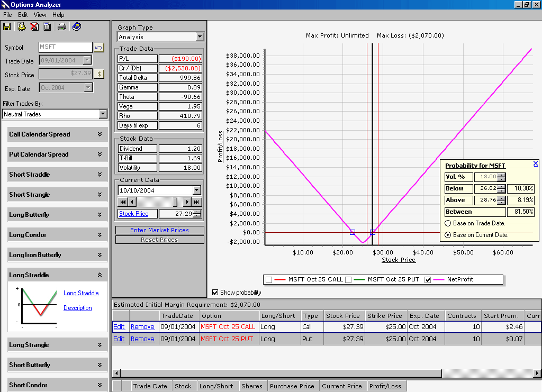This screenshot has height=392, width=542.
Task: Click the dollar sign button beside Stock Price
Action: coord(99,74)
